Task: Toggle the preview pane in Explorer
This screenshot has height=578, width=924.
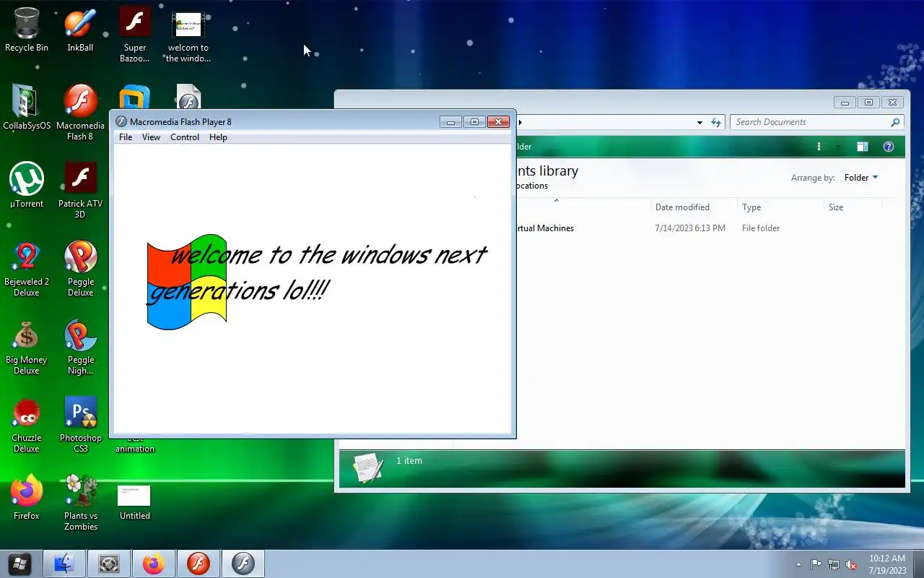Action: [x=862, y=147]
